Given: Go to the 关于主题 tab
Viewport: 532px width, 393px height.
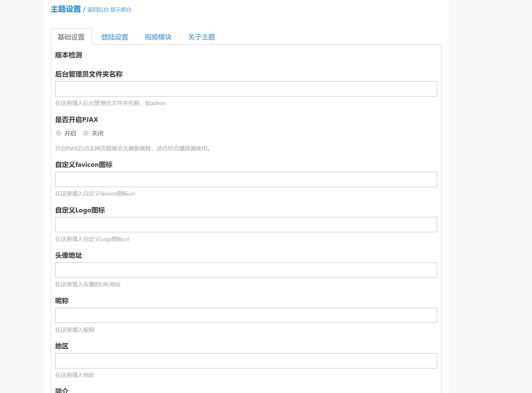Looking at the screenshot, I should coord(201,37).
